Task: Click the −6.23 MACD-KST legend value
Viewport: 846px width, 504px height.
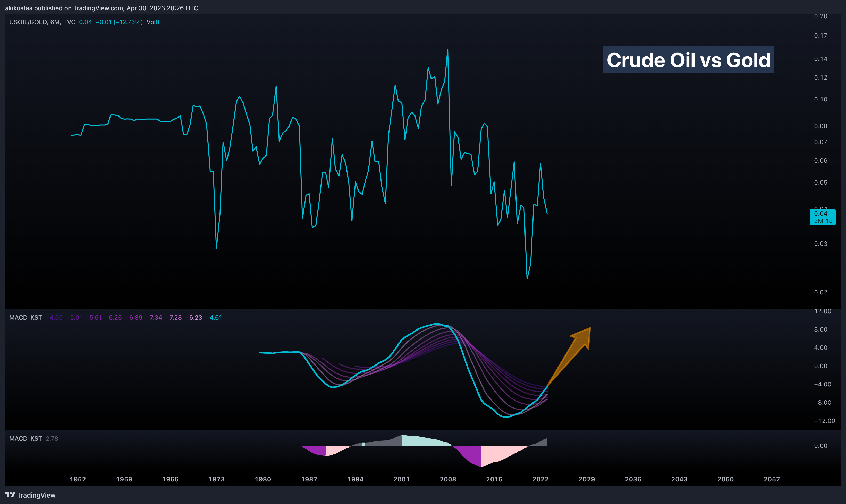Action: coord(194,318)
